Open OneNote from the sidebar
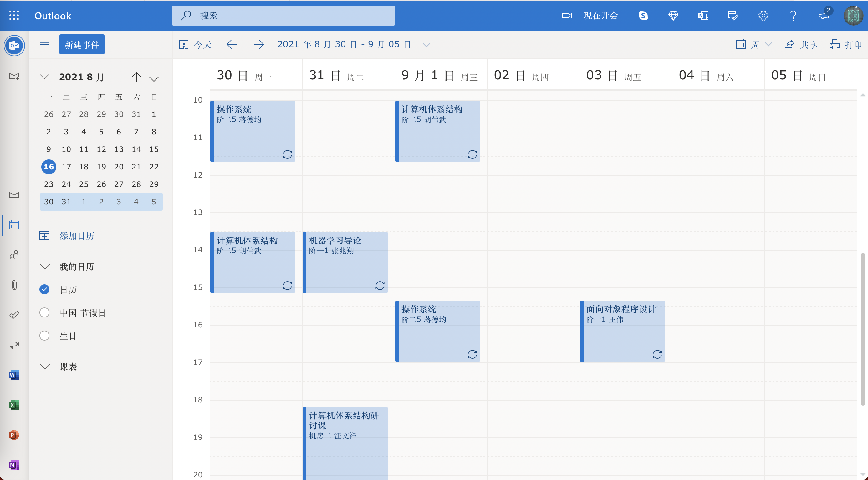 click(14, 465)
